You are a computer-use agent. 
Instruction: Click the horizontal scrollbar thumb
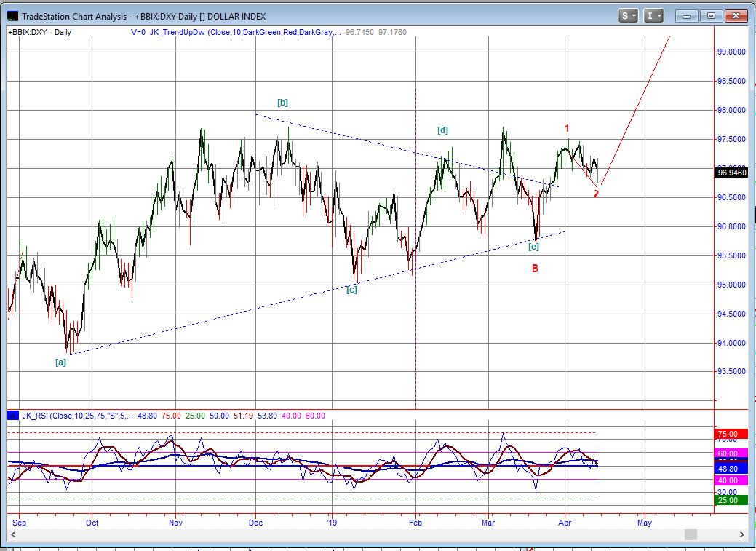tap(691, 535)
